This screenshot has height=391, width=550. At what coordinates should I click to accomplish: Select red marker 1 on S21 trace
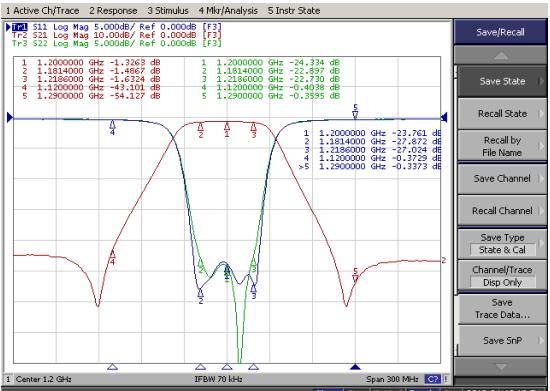(227, 129)
